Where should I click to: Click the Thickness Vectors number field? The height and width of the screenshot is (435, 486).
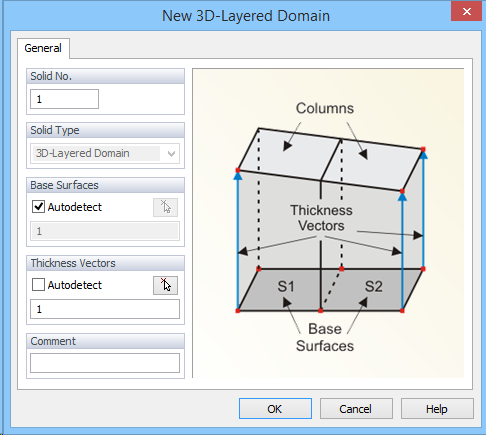pos(105,309)
